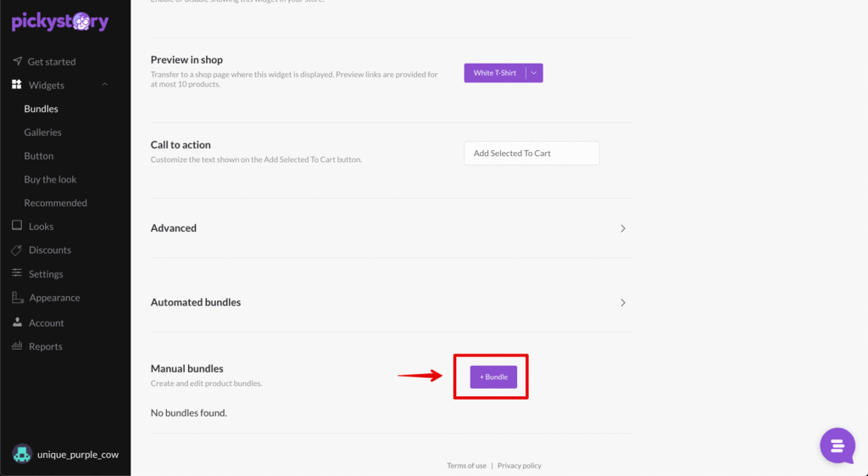Click the Pickystory logo
868x476 pixels.
click(x=60, y=21)
